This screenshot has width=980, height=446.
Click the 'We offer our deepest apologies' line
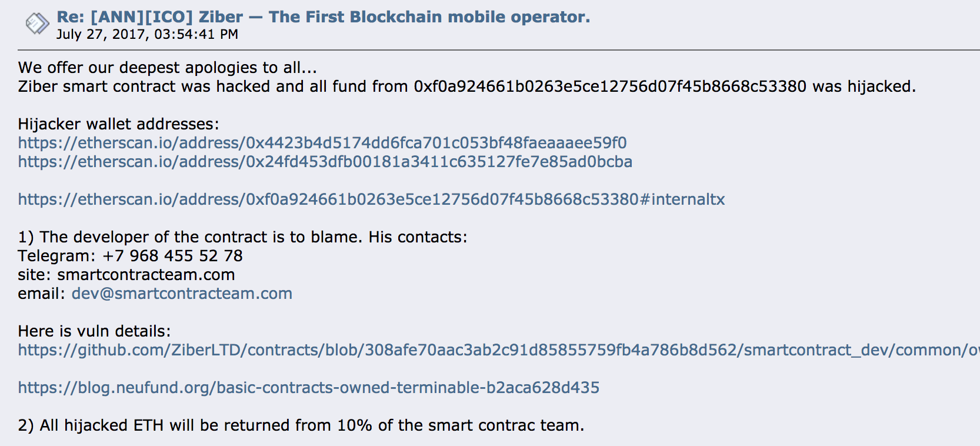[168, 68]
